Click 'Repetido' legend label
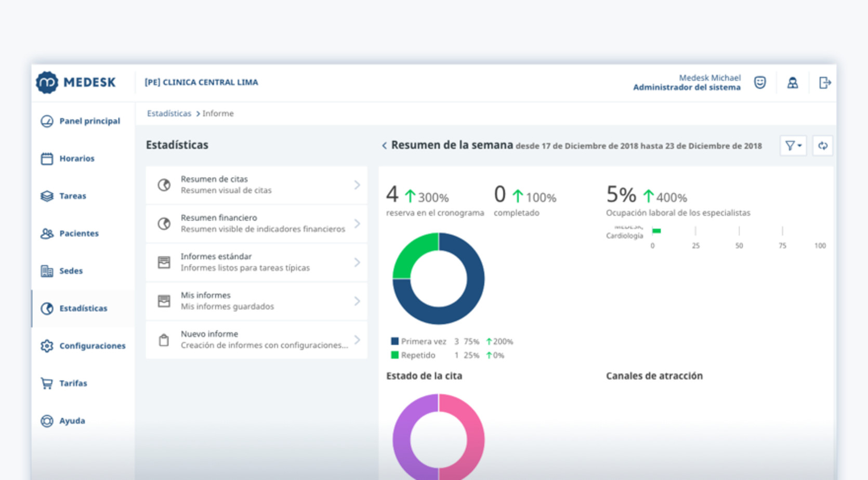868x480 pixels. point(418,355)
